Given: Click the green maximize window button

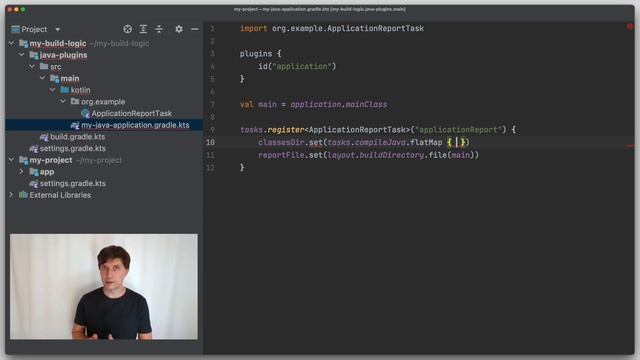Looking at the screenshot, I should (23, 9).
